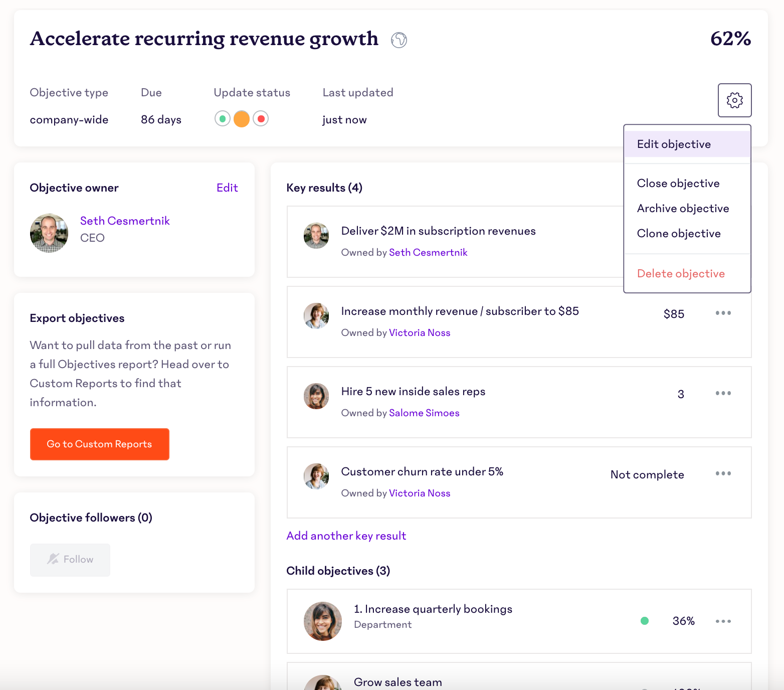The width and height of the screenshot is (784, 690).
Task: Click the $85 progress value
Action: [x=674, y=314]
